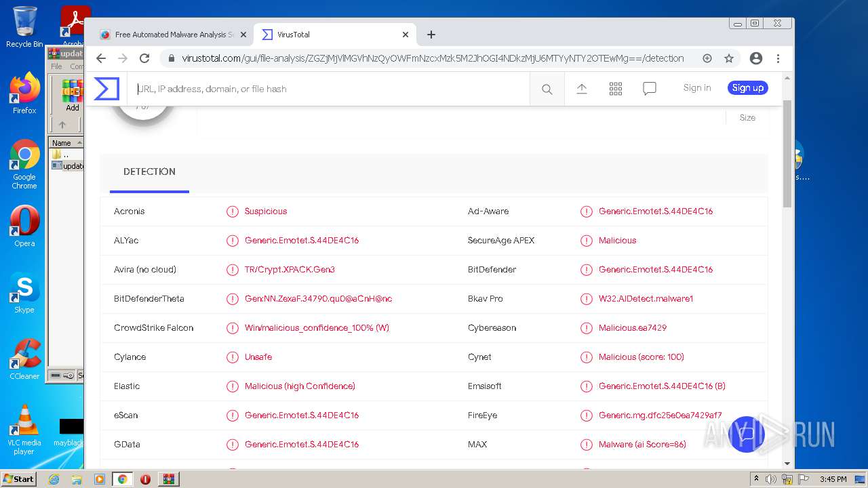The image size is (868, 488).
Task: Open the apps grid icon in VirusTotal
Action: tap(616, 89)
